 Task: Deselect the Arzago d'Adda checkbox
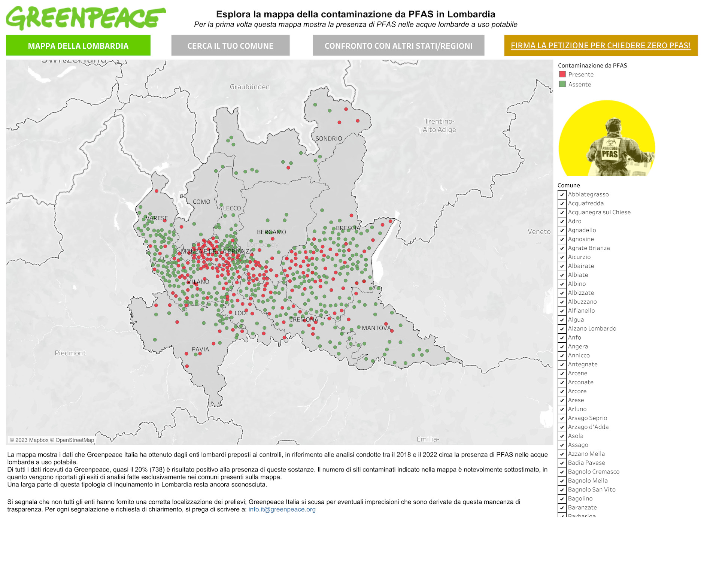point(562,427)
